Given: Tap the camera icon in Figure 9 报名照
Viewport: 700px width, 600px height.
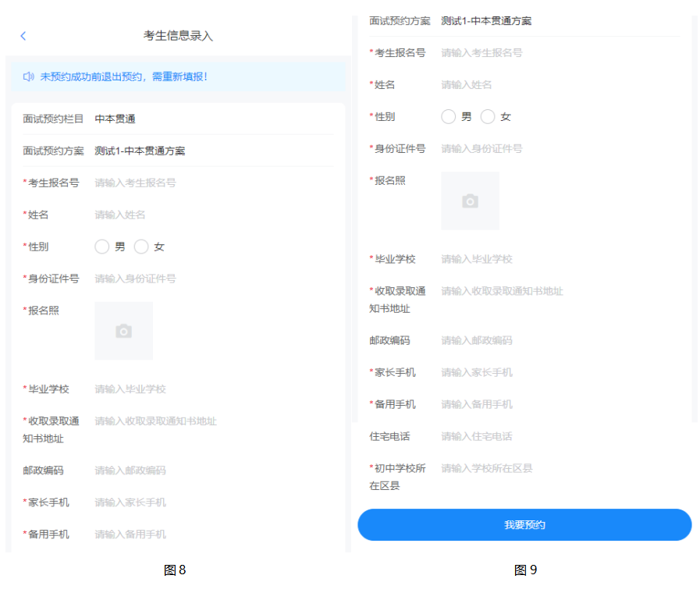Looking at the screenshot, I should [x=470, y=201].
